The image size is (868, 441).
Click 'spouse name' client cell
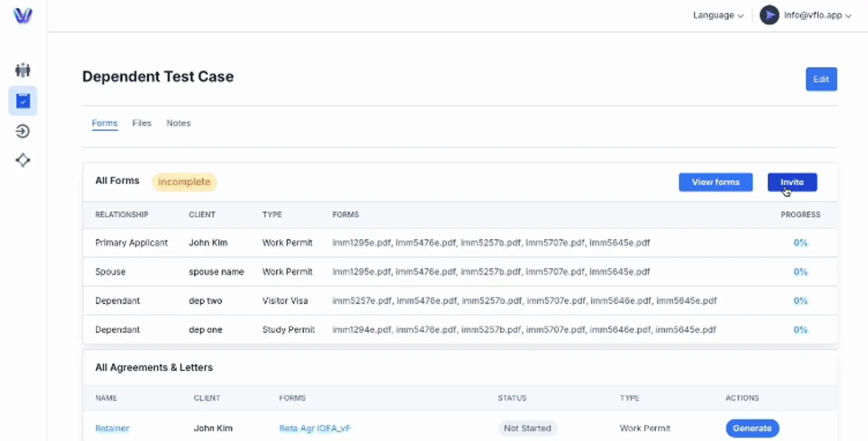(x=216, y=272)
